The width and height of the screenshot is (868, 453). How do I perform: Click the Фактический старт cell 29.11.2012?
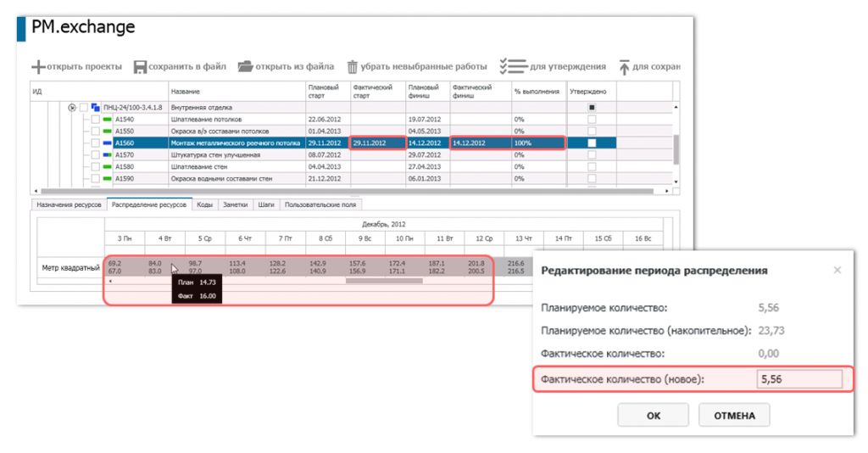(377, 143)
